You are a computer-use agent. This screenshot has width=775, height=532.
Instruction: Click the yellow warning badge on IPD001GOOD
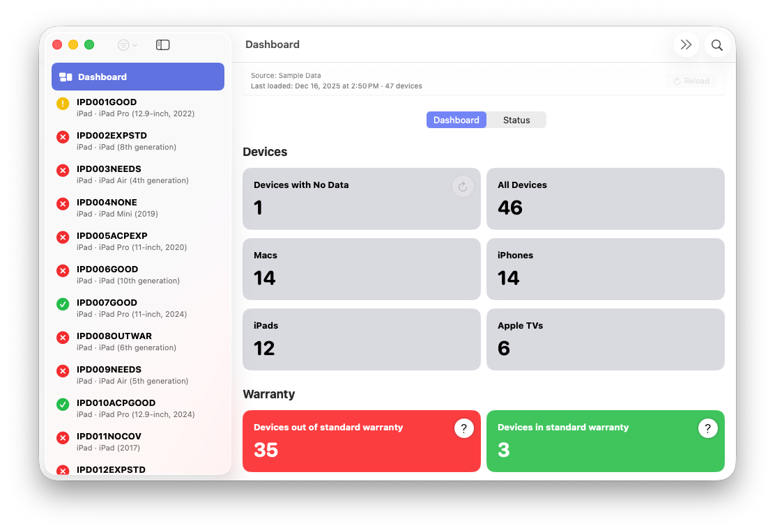(63, 104)
